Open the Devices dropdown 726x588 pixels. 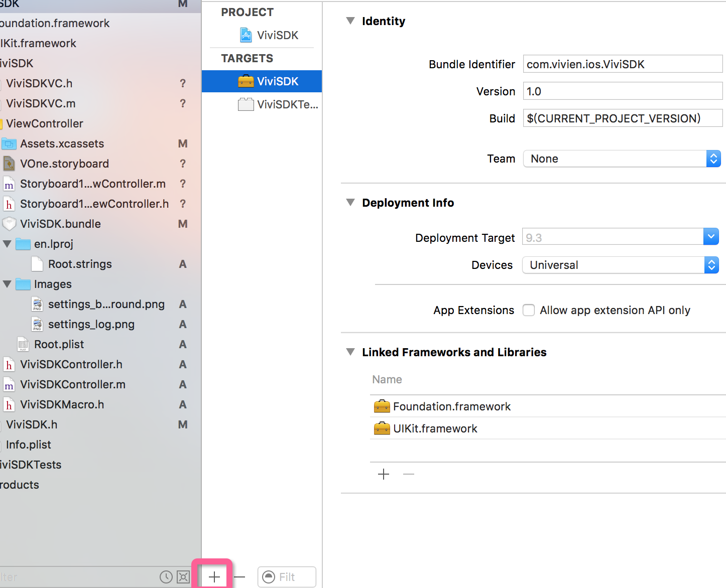[x=711, y=265]
